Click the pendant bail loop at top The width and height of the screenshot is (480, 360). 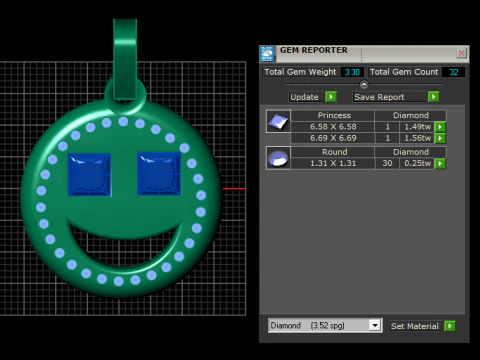(x=125, y=59)
